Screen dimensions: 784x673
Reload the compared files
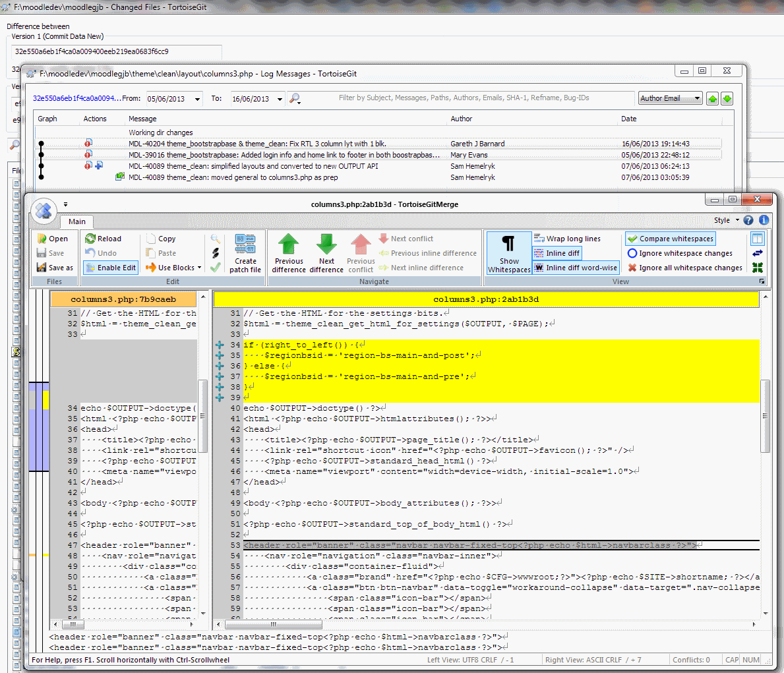point(104,239)
